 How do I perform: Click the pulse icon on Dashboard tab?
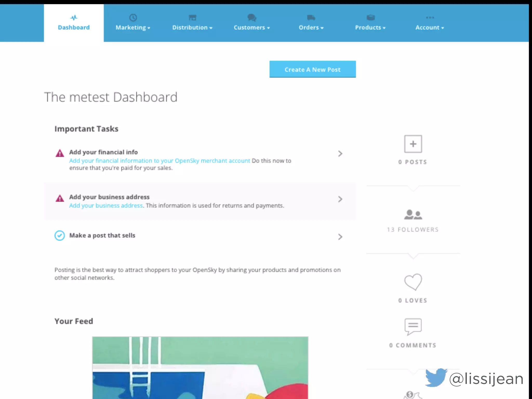pyautogui.click(x=74, y=18)
